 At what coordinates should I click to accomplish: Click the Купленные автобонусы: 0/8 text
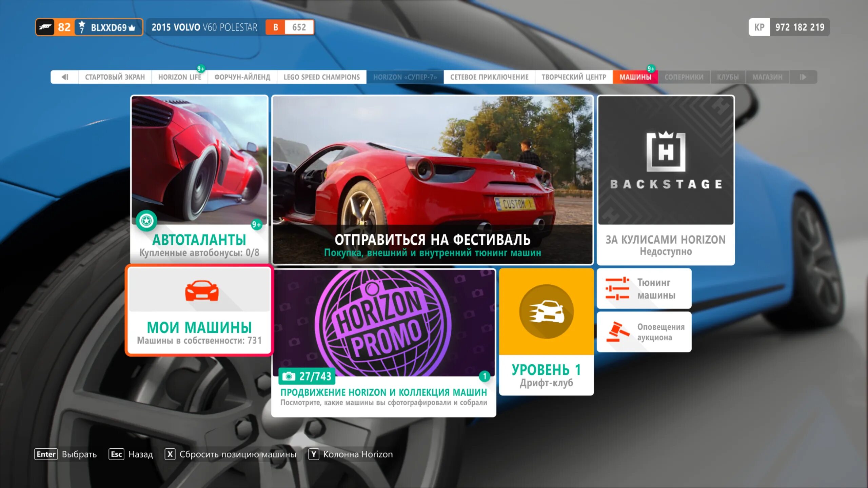(x=199, y=253)
